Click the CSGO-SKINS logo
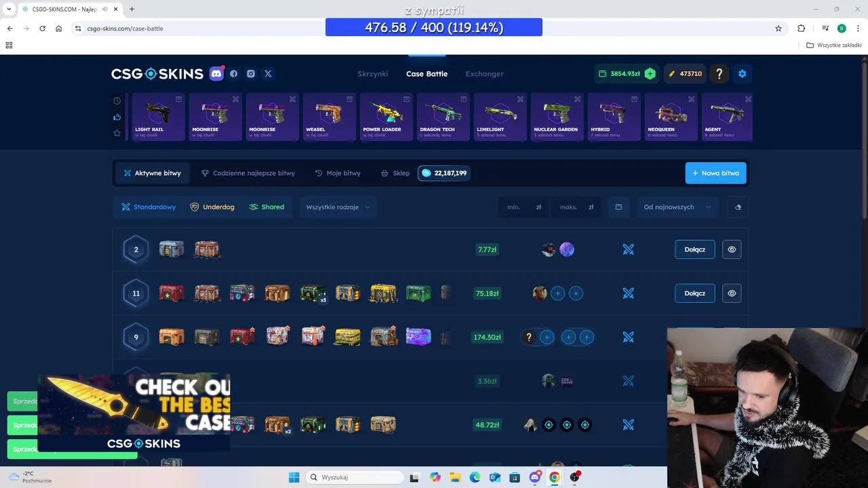 point(157,74)
